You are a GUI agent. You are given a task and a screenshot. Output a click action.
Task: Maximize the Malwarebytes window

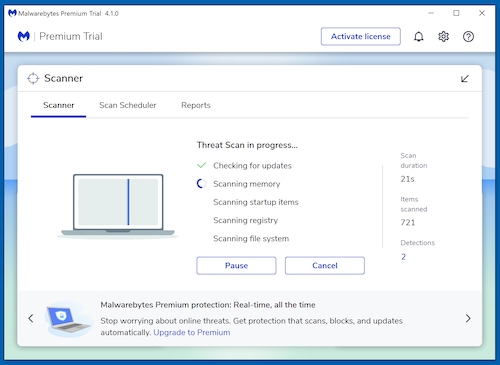coord(456,13)
